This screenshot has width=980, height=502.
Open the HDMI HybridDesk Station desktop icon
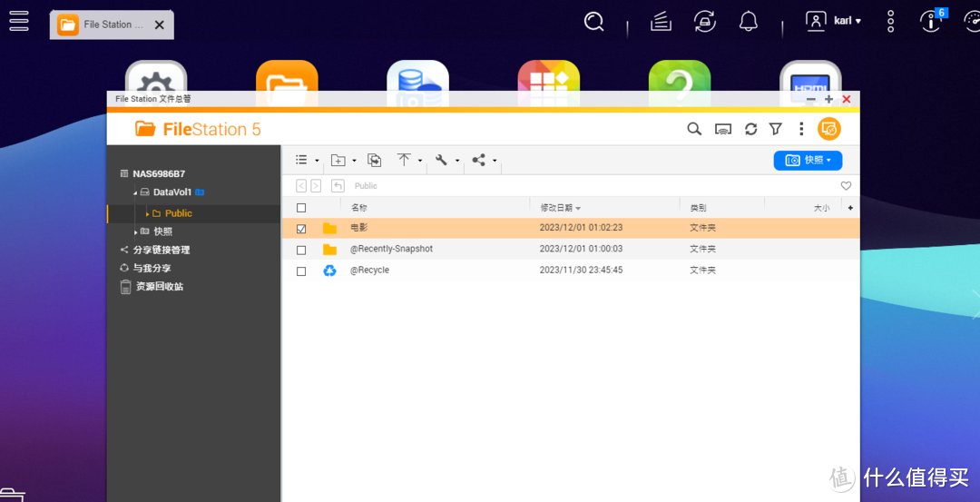pyautogui.click(x=810, y=75)
